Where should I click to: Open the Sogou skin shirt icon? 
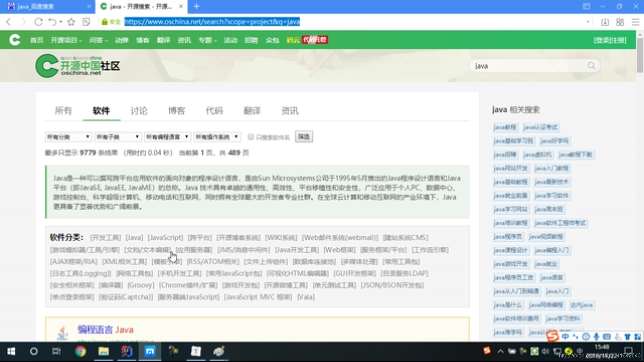[627, 337]
